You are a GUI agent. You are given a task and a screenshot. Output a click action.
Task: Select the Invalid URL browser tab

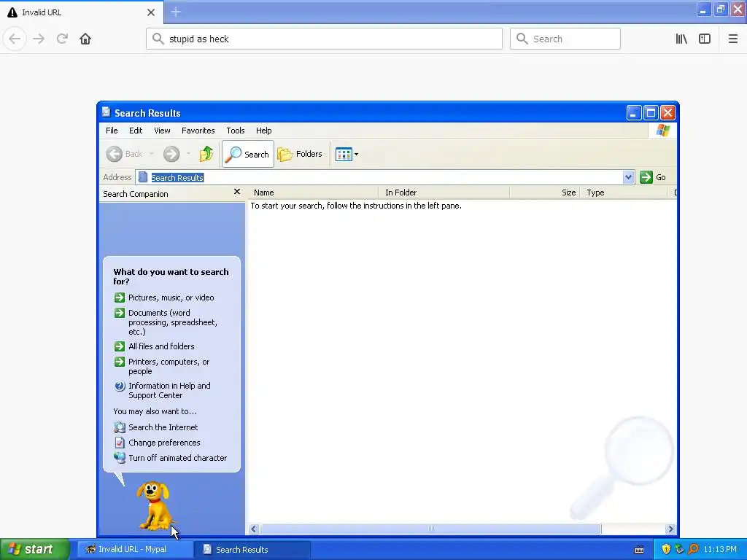coord(82,12)
